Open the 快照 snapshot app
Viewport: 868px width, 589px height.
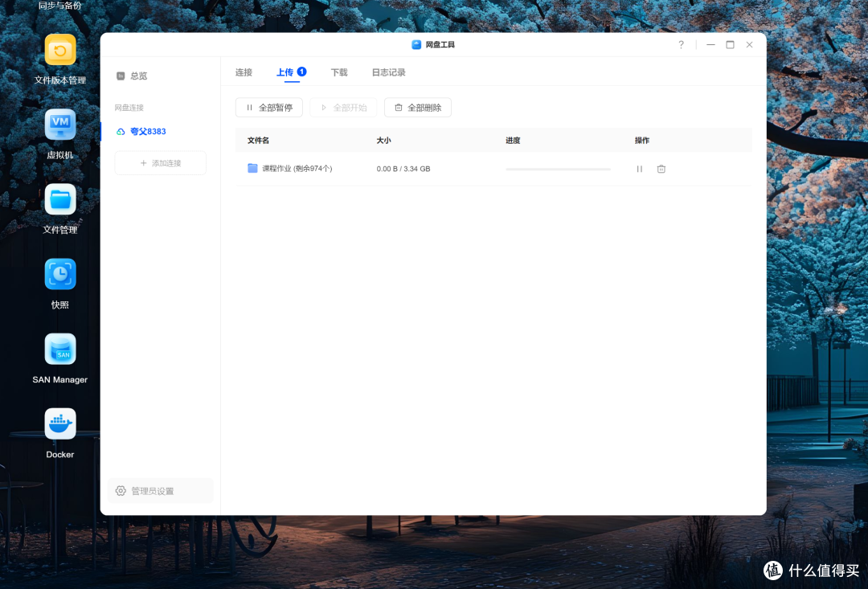pos(60,274)
